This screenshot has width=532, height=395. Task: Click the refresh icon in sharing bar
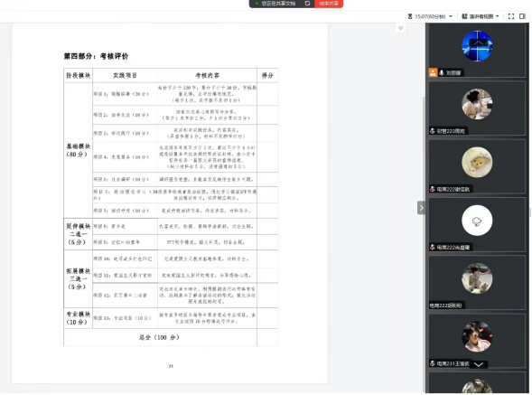307,4
